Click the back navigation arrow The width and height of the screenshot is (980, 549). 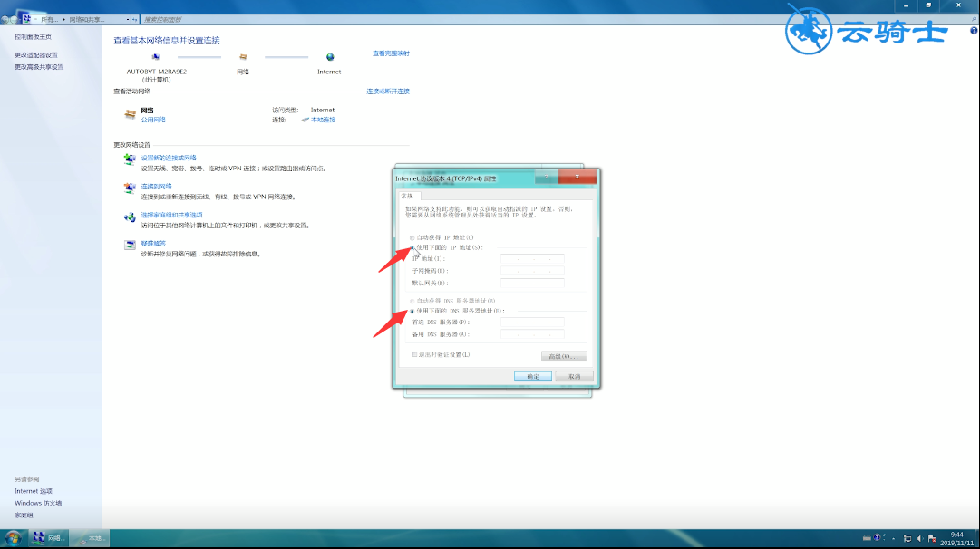tap(5, 19)
